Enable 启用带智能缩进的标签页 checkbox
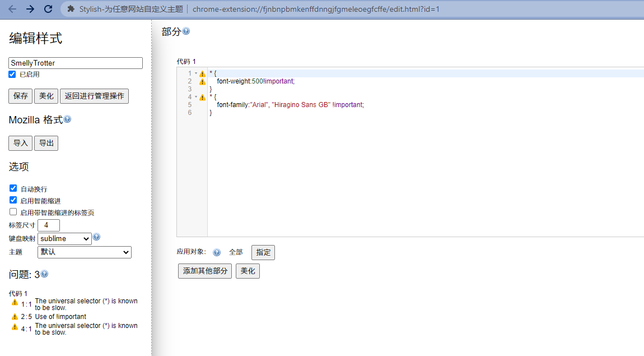The image size is (644, 356). click(x=13, y=212)
